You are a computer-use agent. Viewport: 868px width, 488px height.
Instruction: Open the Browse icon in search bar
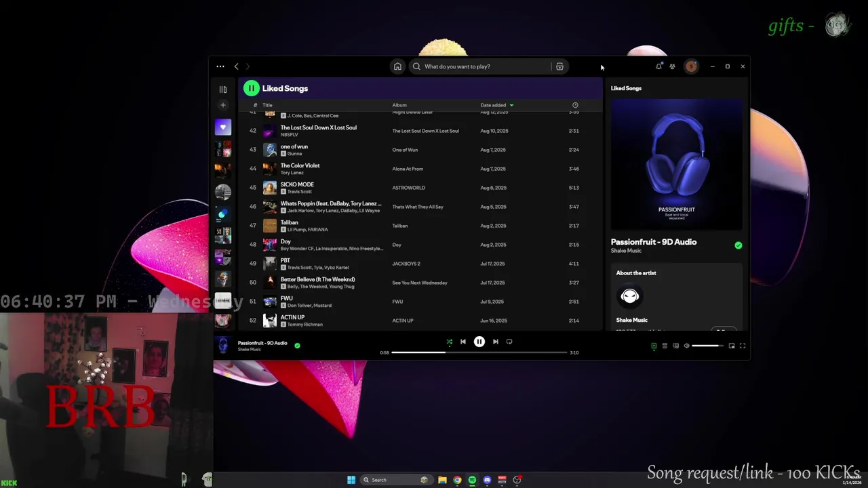pos(559,66)
